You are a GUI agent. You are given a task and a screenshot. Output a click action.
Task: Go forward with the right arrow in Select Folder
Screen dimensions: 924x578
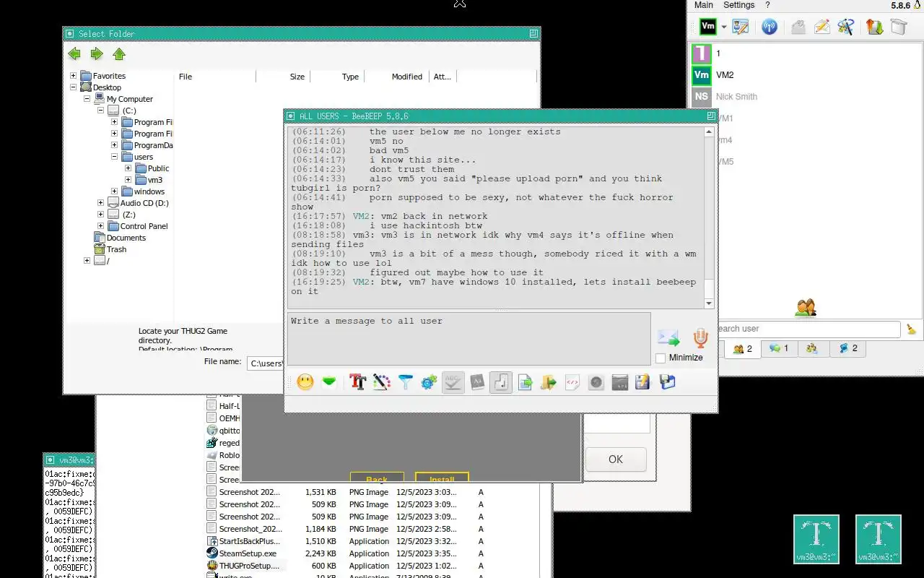pyautogui.click(x=97, y=54)
